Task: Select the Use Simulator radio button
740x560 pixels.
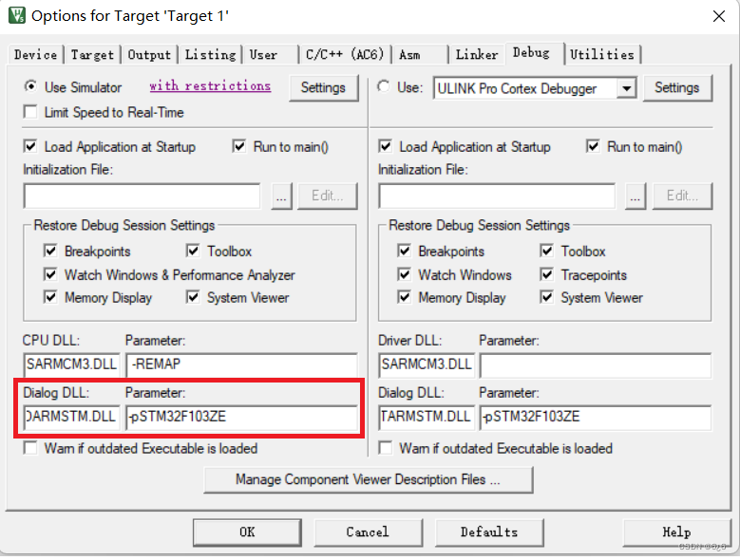Action: [30, 86]
